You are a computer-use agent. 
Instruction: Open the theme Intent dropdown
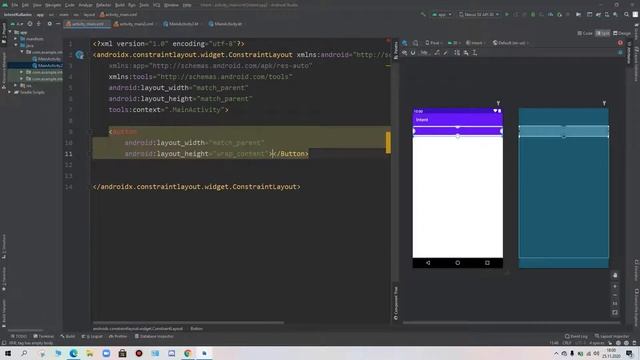(x=476, y=43)
